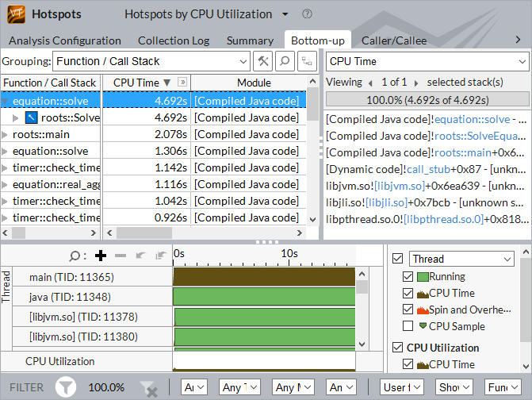532x400 pixels.
Task: Clear filters with the funnel X icon
Action: pyautogui.click(x=148, y=387)
